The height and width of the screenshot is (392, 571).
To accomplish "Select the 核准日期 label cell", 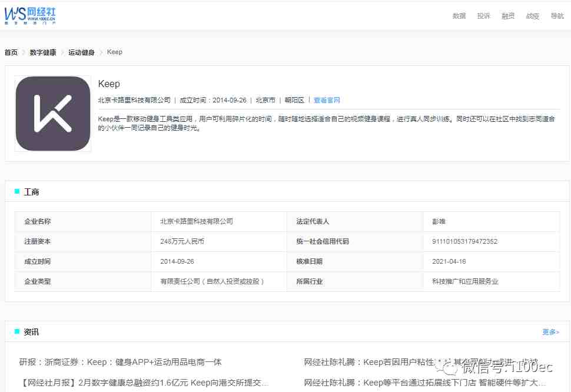I will coord(355,261).
